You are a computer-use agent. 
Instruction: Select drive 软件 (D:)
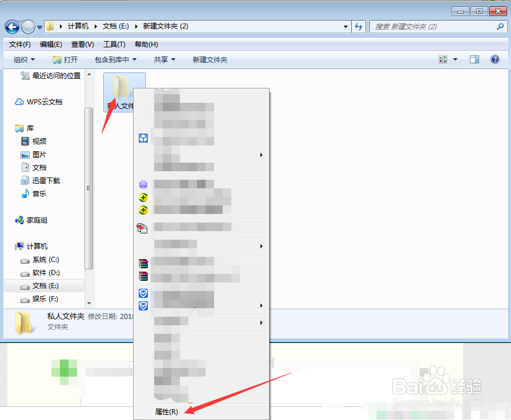(x=40, y=273)
